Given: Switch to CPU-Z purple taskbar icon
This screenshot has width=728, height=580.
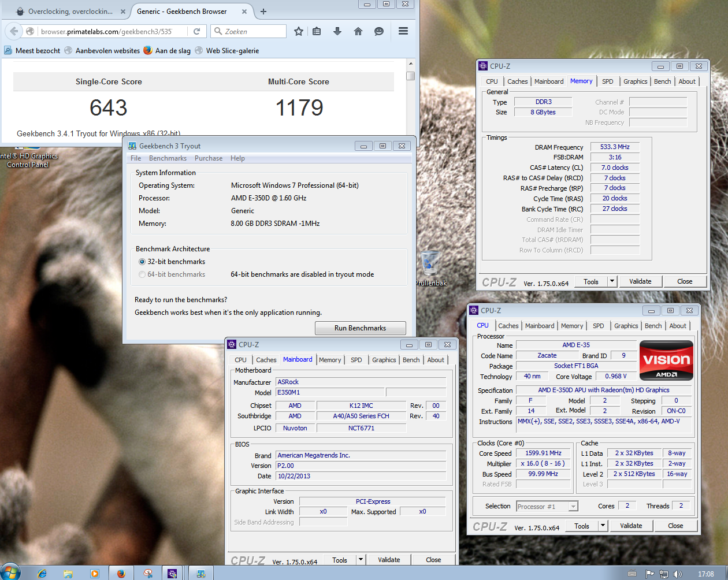Looking at the screenshot, I should click(x=172, y=573).
